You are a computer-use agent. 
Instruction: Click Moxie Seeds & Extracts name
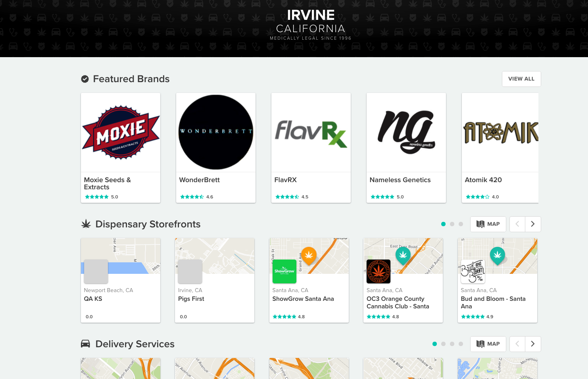pyautogui.click(x=108, y=183)
